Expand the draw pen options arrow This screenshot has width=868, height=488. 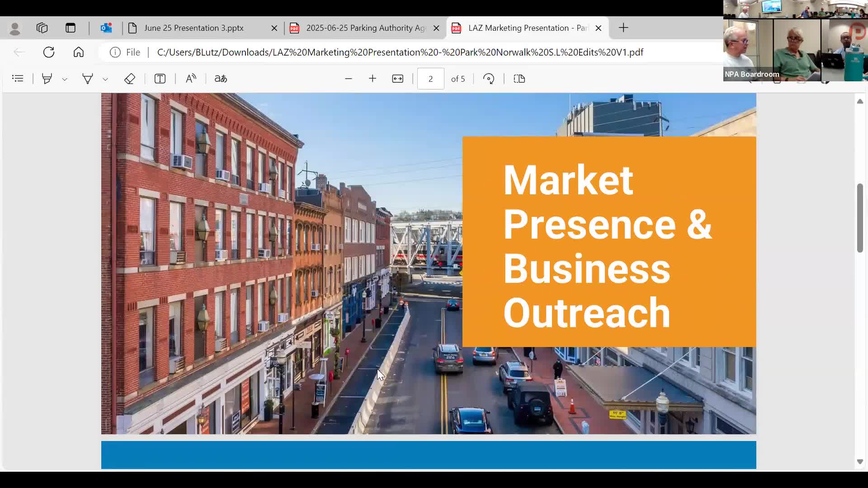coord(105,79)
